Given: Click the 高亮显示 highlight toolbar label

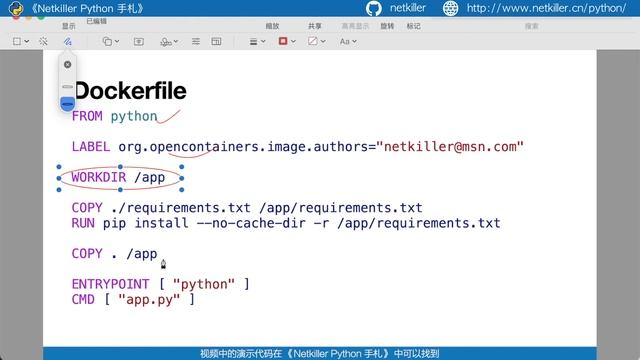Looking at the screenshot, I should click(355, 26).
